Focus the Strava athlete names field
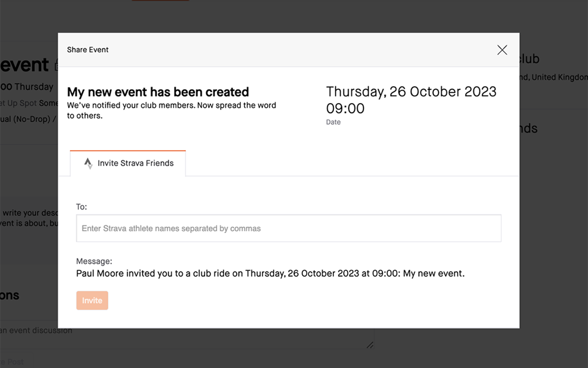The image size is (588, 368). pyautogui.click(x=288, y=228)
